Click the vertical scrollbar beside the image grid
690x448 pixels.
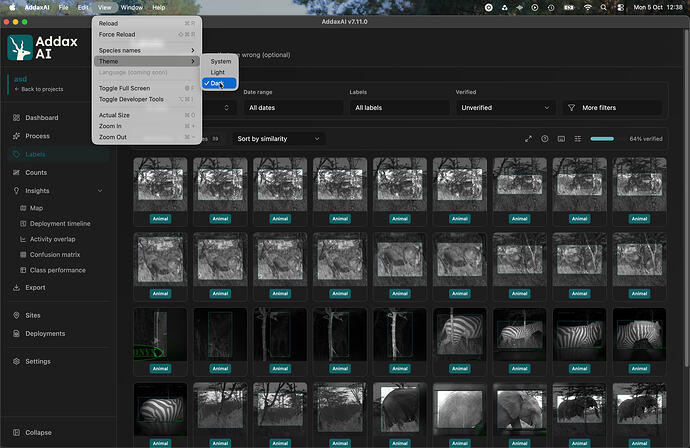[x=686, y=198]
